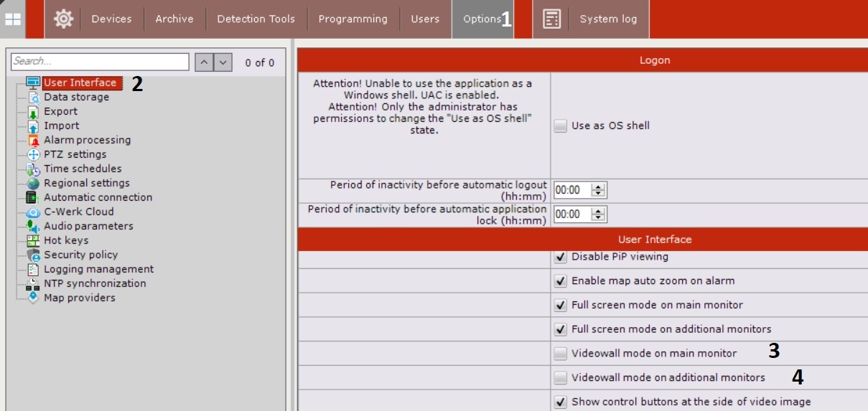Switch to the Detection Tools tab

(256, 19)
